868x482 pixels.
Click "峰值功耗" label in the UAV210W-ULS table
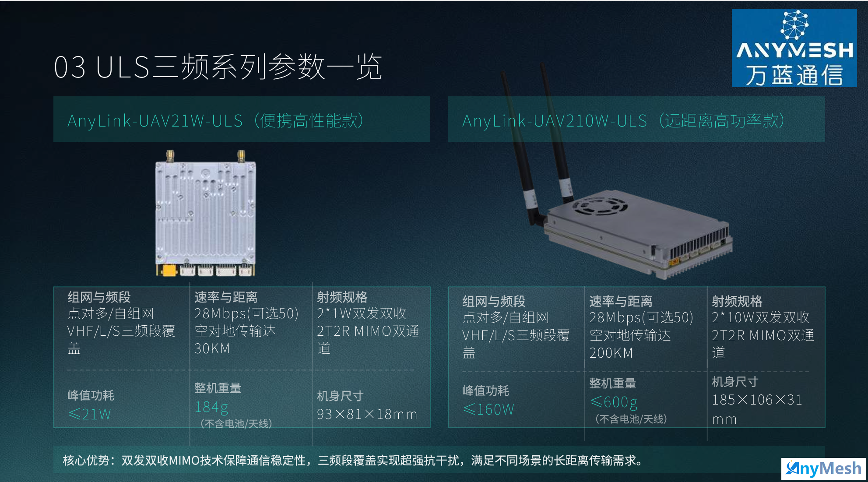point(485,391)
